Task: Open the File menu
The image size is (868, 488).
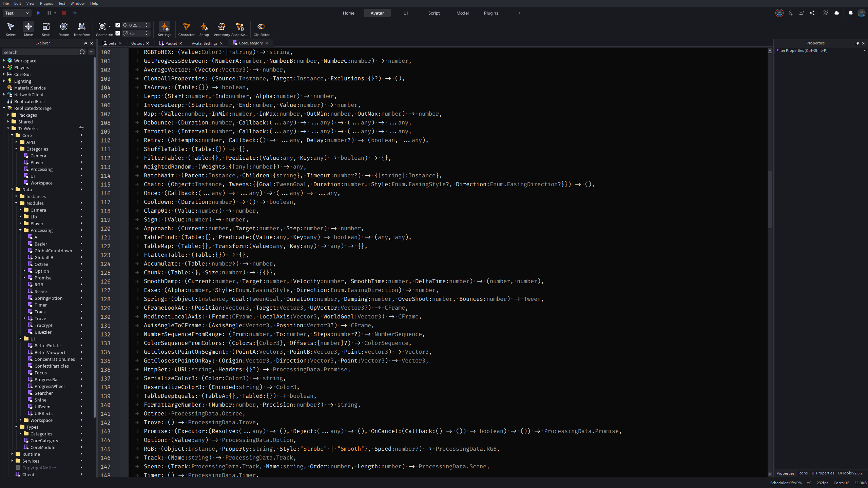Action: pos(6,3)
